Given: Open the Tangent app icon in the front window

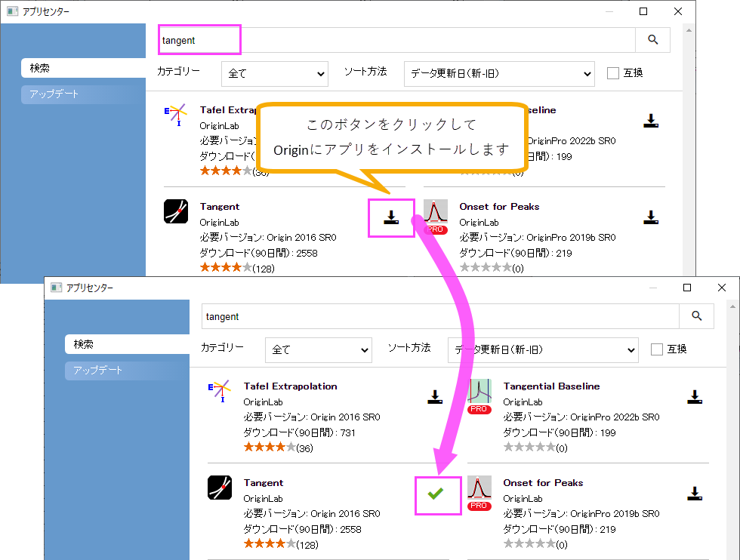Looking at the screenshot, I should [220, 488].
